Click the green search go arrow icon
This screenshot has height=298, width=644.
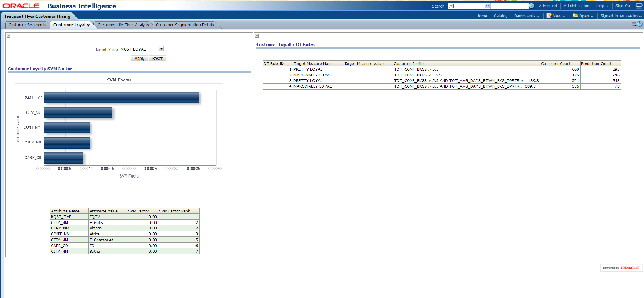(x=531, y=6)
